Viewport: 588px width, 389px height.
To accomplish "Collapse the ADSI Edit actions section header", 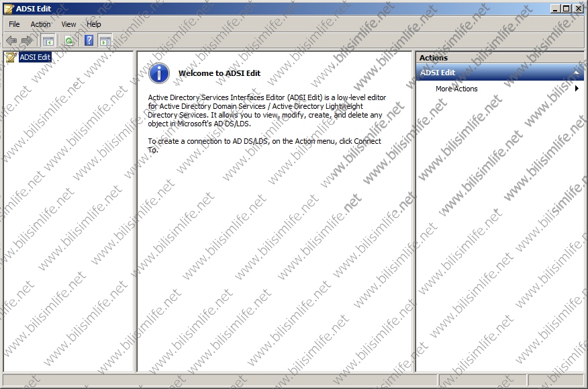I will coord(576,73).
